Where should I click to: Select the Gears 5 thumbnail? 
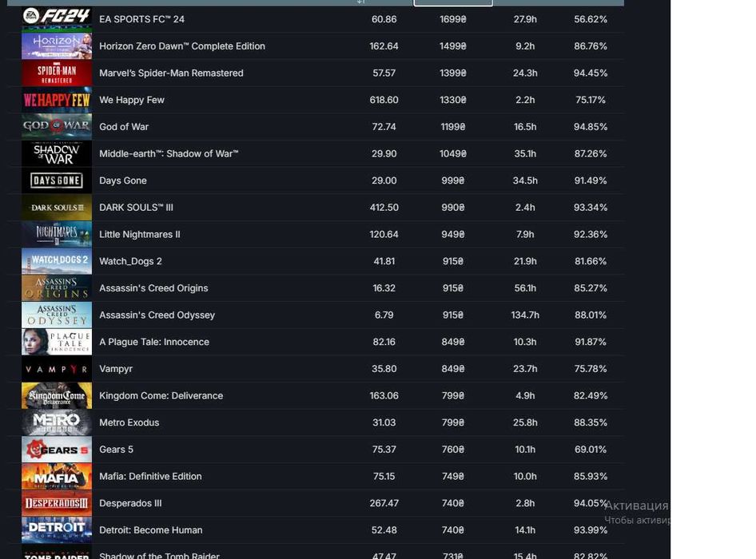click(57, 450)
